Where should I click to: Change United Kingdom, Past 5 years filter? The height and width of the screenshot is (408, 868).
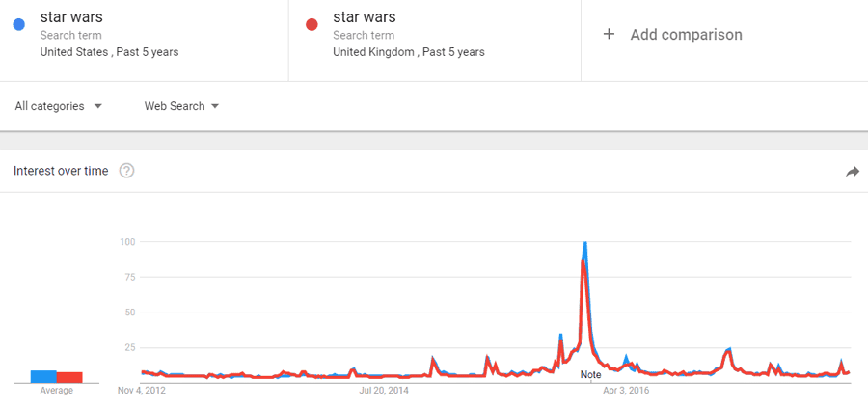coord(409,52)
